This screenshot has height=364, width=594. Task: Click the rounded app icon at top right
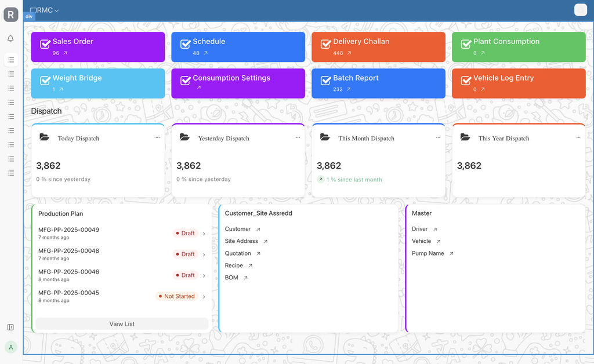[x=581, y=10]
